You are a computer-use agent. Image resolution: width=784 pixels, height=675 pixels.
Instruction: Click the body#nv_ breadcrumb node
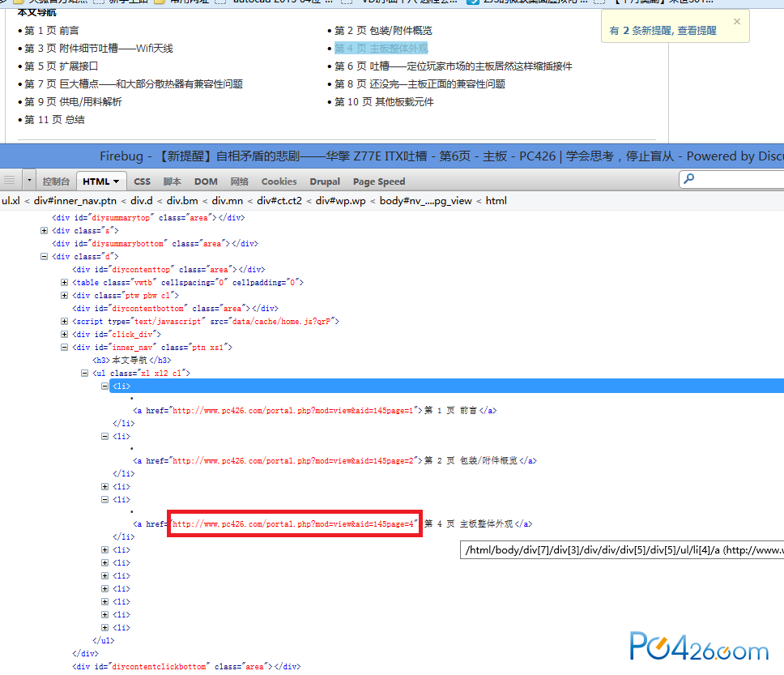(x=425, y=201)
